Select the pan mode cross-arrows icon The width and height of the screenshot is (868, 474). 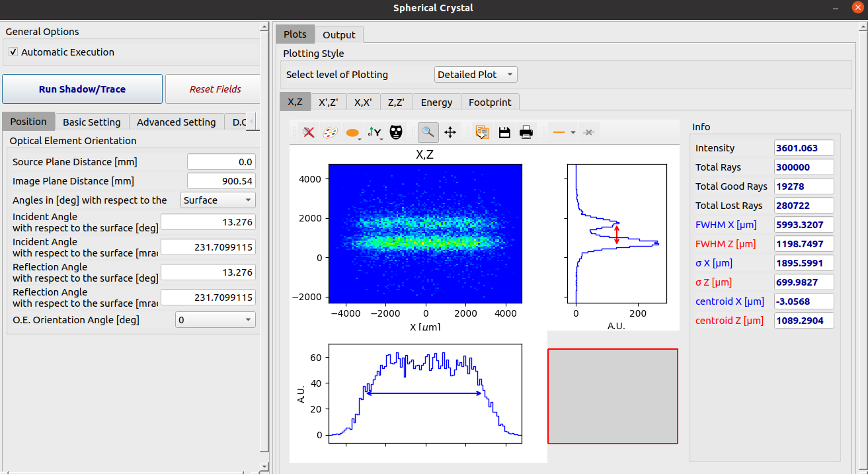click(x=450, y=132)
